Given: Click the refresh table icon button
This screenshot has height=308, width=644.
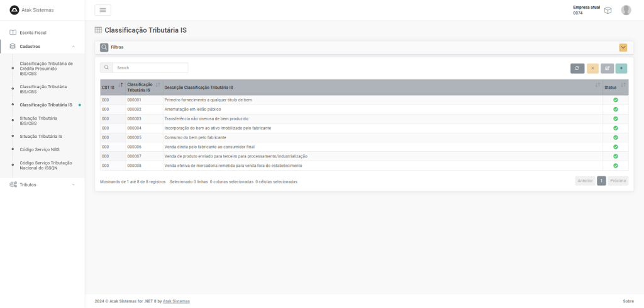Looking at the screenshot, I should point(577,68).
